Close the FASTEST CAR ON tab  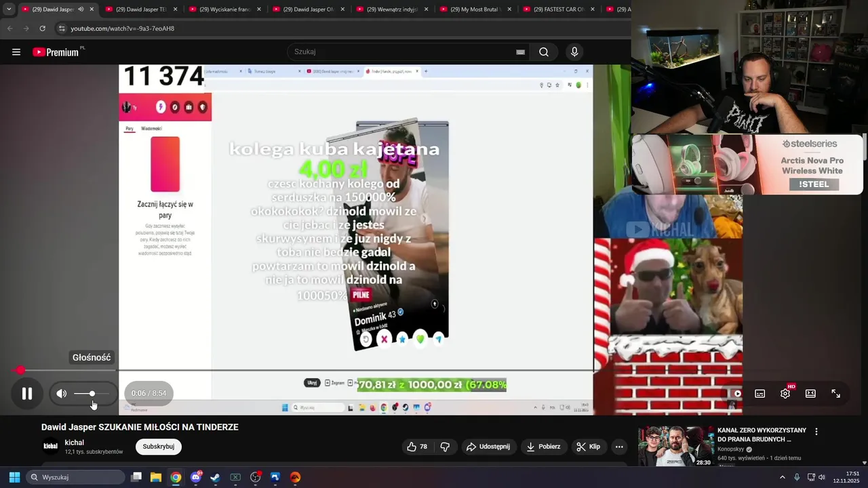pos(593,9)
